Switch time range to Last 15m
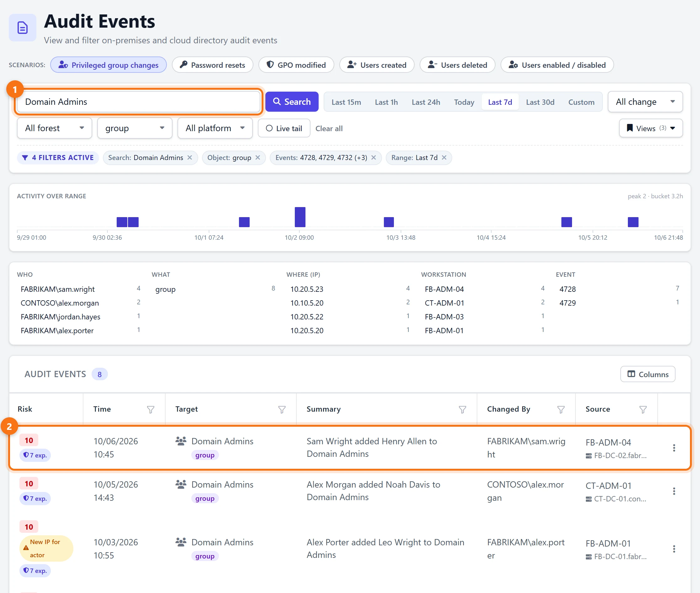The width and height of the screenshot is (700, 593). point(346,102)
